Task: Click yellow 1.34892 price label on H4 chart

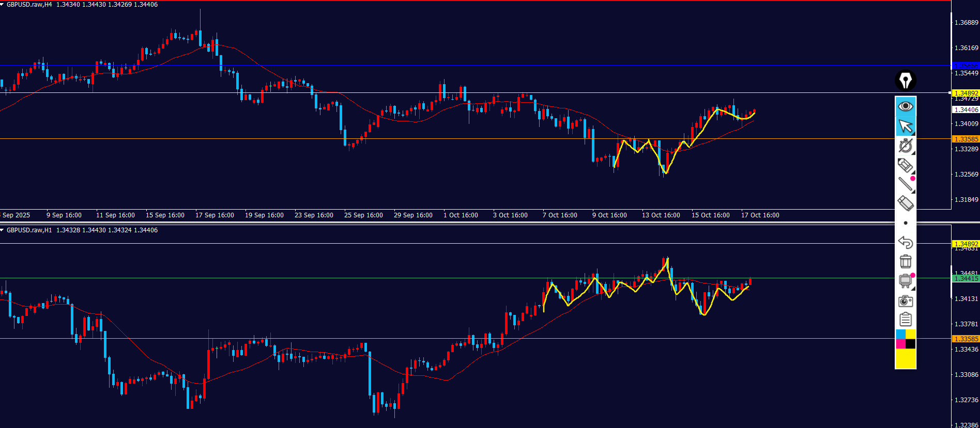Action: pos(965,93)
